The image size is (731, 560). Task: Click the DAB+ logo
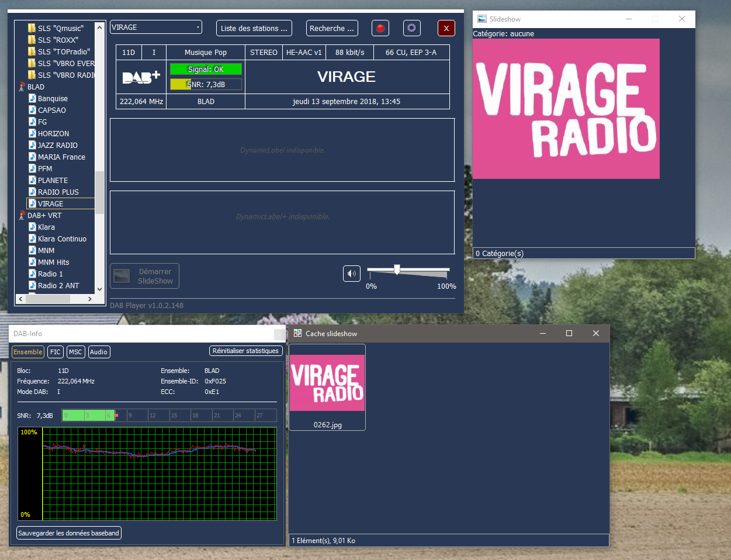coord(141,77)
